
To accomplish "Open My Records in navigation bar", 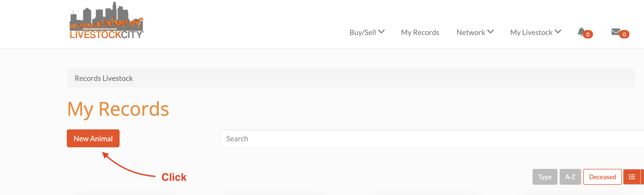I will 420,32.
